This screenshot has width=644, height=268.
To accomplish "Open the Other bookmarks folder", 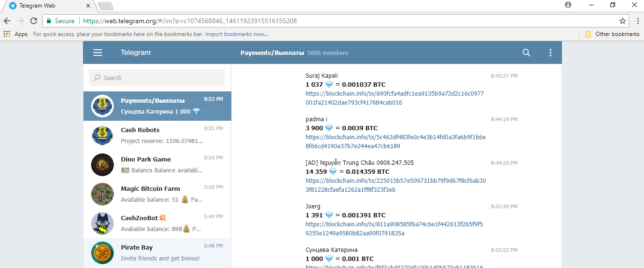I will pos(612,34).
